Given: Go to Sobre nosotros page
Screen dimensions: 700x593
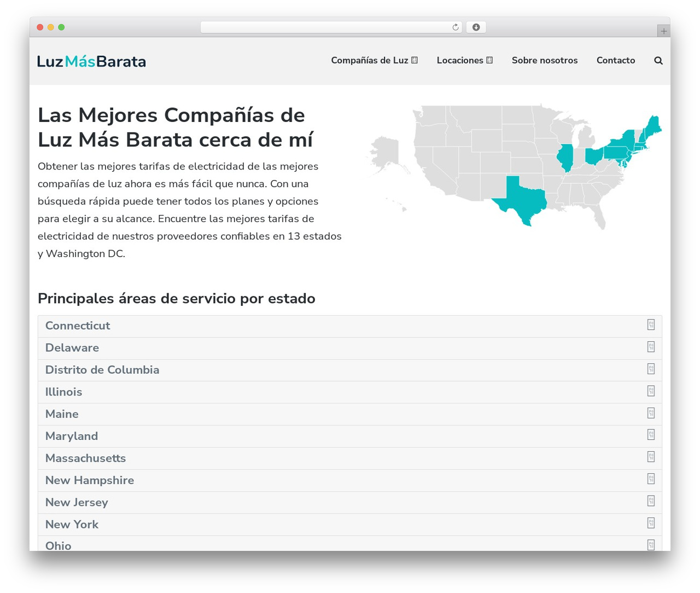Looking at the screenshot, I should coord(545,60).
